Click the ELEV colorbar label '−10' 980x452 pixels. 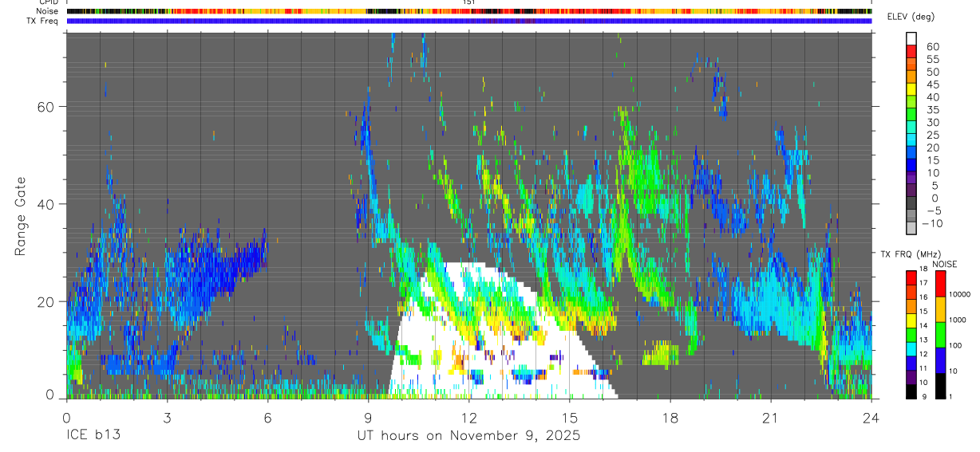coord(932,223)
